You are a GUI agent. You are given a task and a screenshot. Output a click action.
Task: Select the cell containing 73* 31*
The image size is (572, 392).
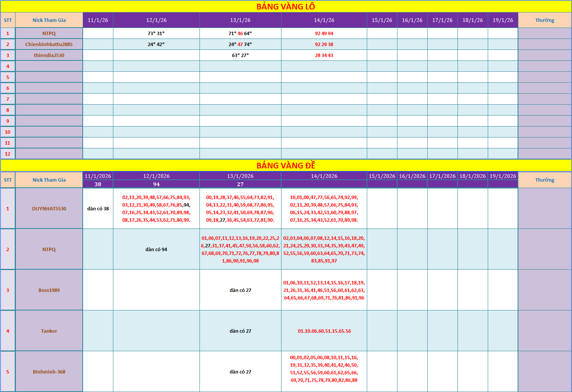156,33
